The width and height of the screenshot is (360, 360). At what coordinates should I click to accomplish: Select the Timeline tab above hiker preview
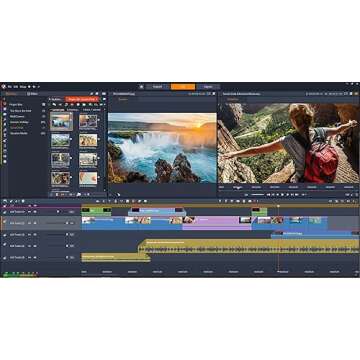click(x=233, y=99)
